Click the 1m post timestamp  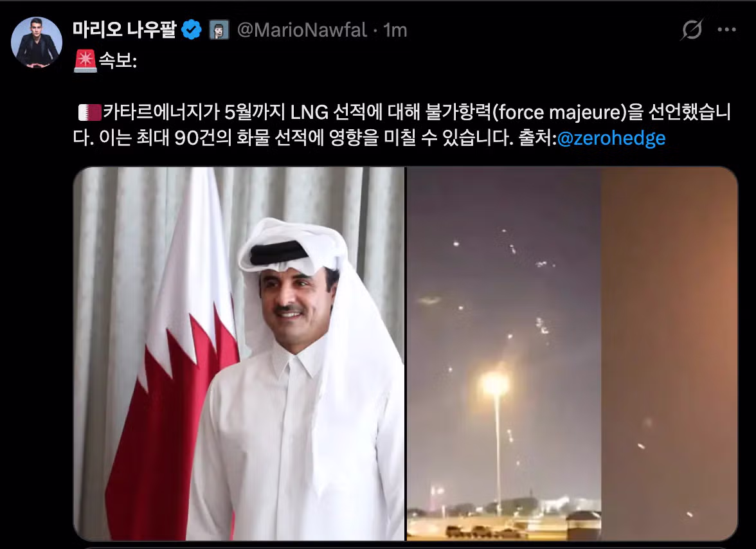pos(395,30)
